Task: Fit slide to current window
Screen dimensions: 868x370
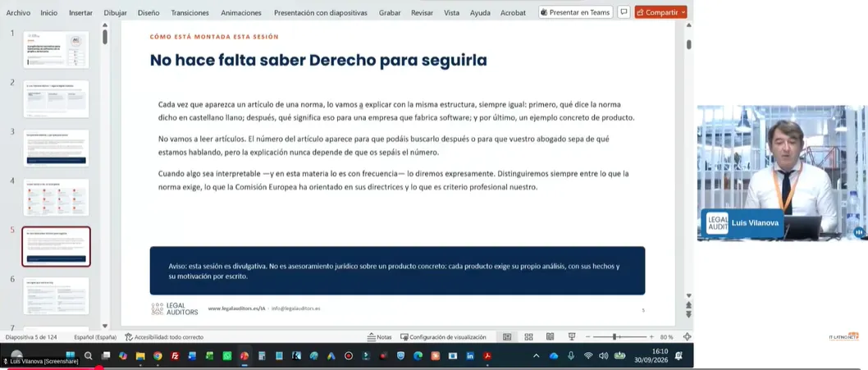Action: [x=687, y=336]
